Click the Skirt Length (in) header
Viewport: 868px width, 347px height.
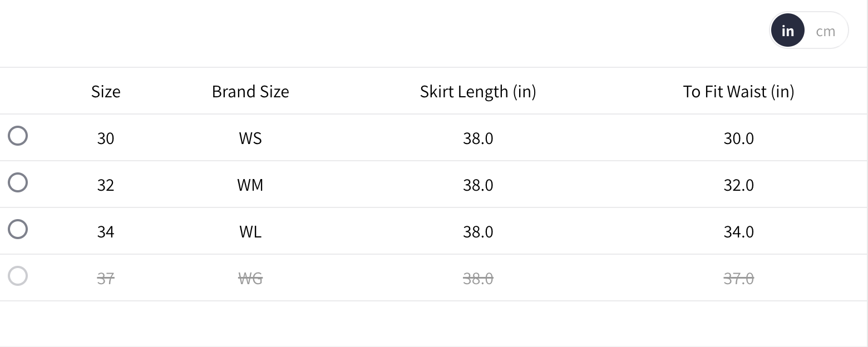478,91
